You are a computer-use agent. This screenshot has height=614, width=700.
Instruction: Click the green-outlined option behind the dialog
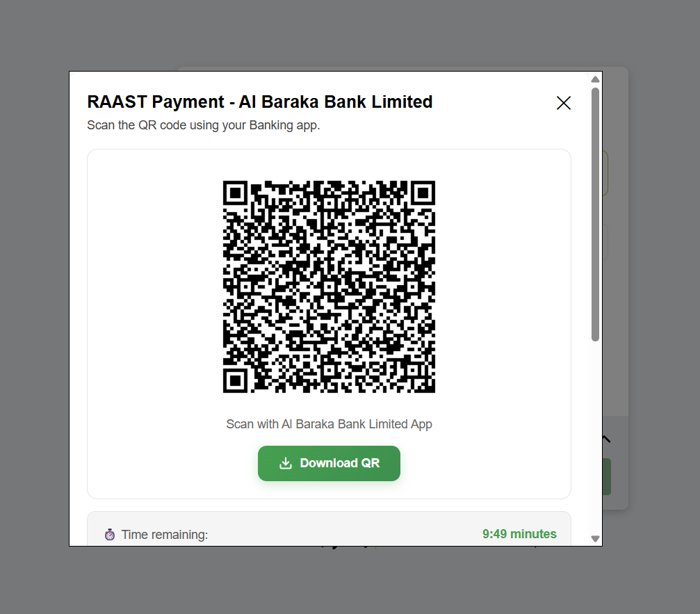605,173
